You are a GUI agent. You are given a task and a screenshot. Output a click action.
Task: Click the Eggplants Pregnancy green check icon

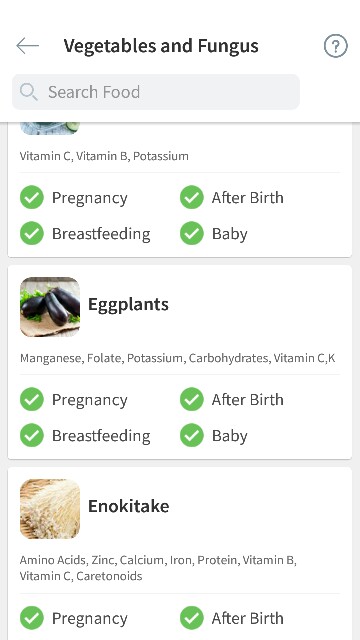pyautogui.click(x=32, y=399)
